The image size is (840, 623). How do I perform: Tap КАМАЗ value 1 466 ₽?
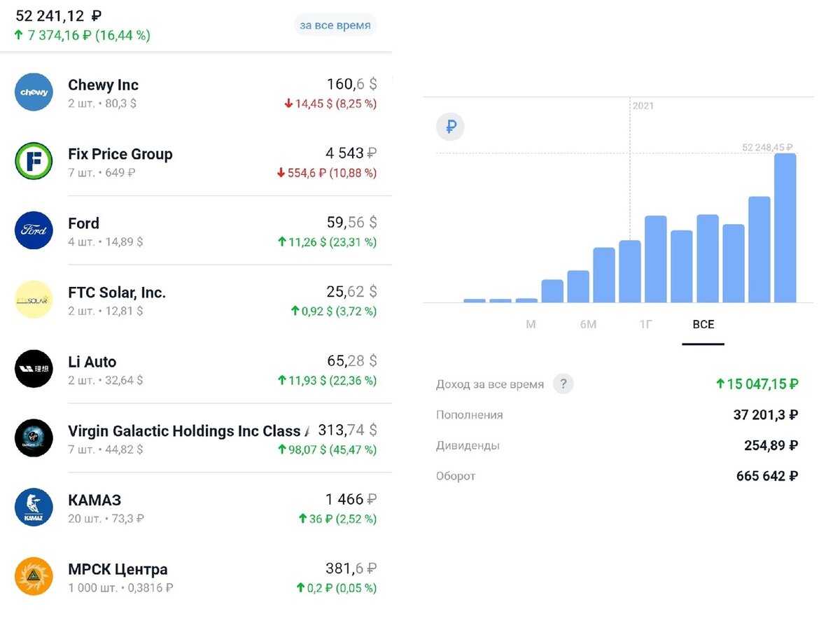[x=352, y=499]
